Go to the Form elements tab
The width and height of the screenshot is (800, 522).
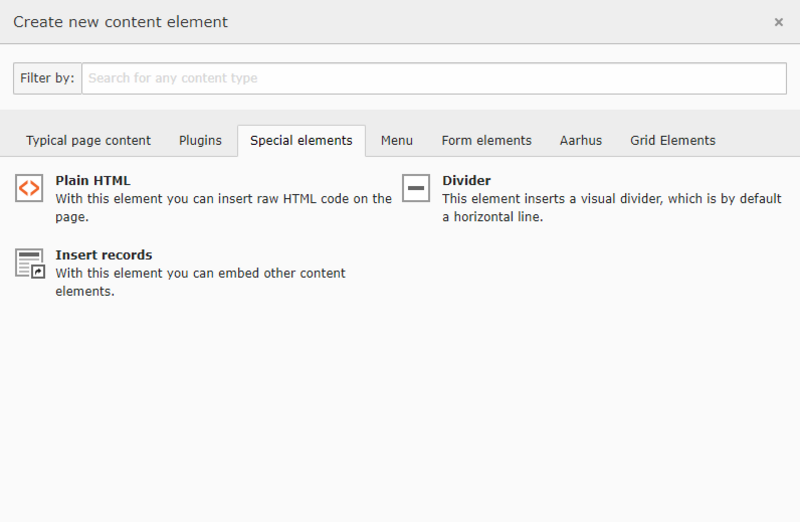point(486,141)
